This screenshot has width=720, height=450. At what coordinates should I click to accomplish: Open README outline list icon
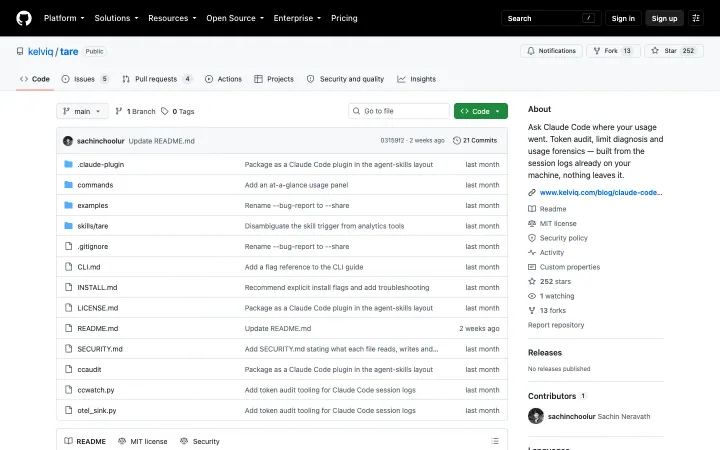tap(495, 441)
